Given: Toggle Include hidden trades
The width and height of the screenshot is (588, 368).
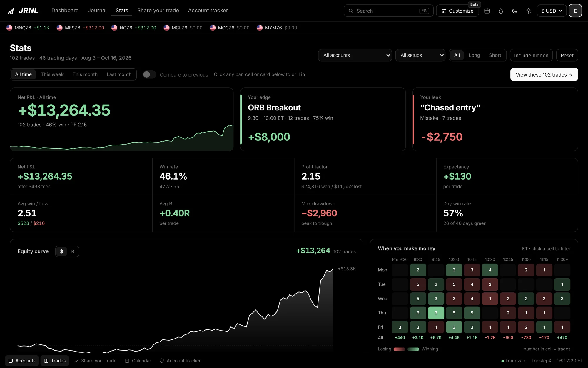Looking at the screenshot, I should coord(531,55).
